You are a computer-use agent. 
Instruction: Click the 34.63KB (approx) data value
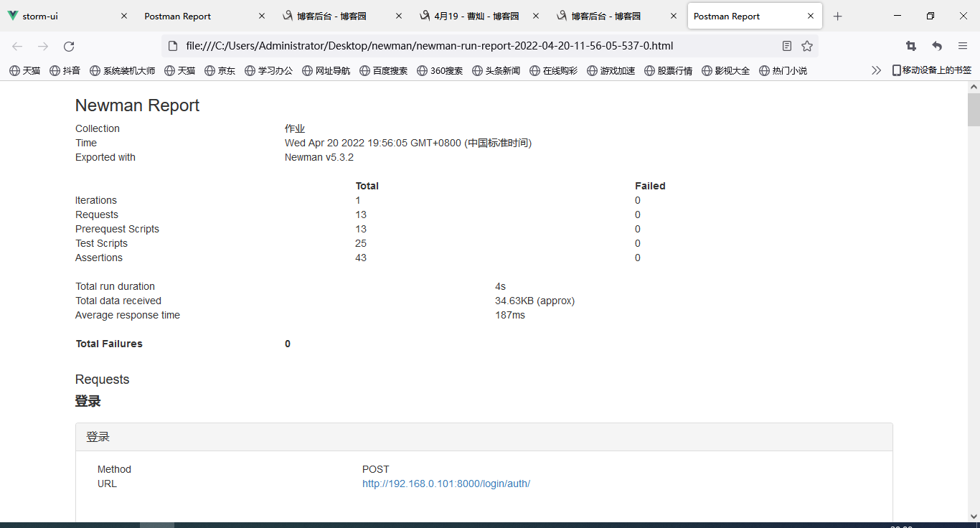click(534, 301)
